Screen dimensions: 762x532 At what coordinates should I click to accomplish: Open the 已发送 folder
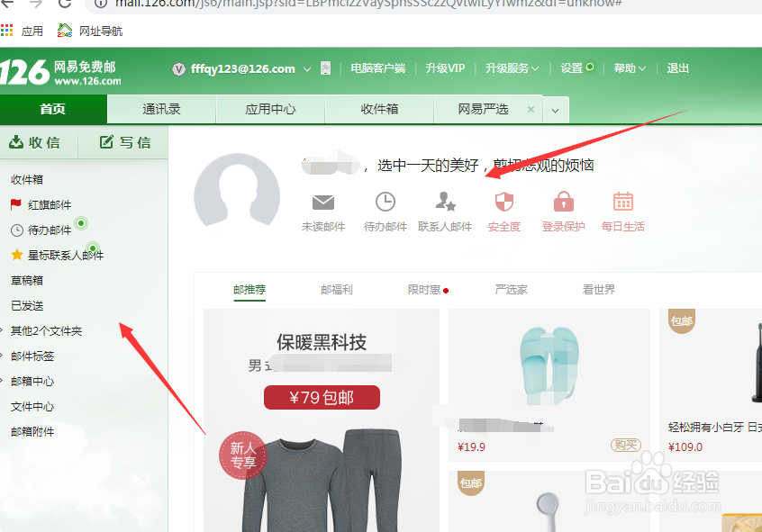coord(27,305)
